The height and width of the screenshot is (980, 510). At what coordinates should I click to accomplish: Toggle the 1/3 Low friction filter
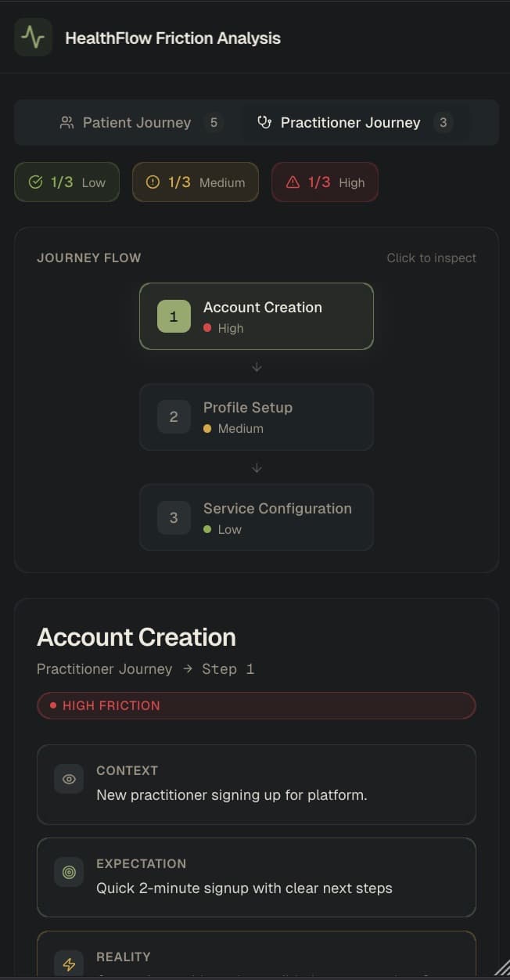point(67,182)
